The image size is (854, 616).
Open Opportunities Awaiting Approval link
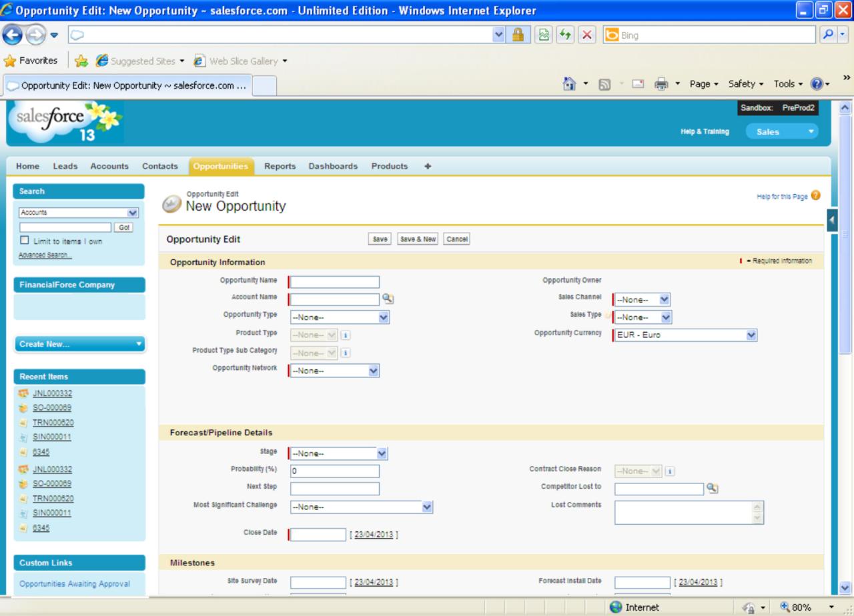click(x=75, y=584)
